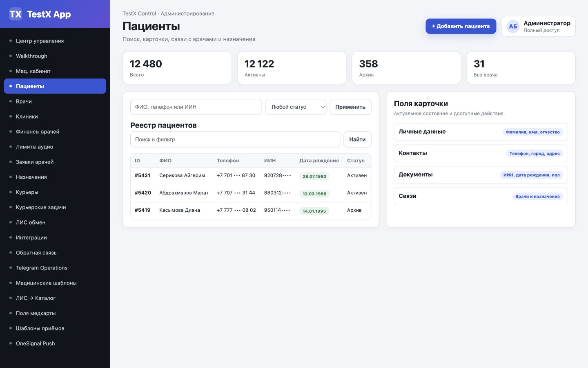The image size is (588, 368).
Task: Open Медицинские шаблоны section
Action: coord(55,283)
